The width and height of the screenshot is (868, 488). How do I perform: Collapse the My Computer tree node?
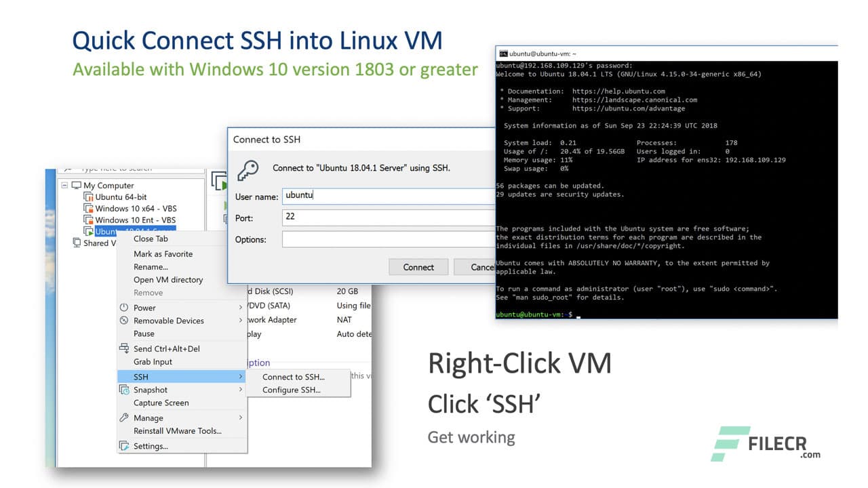coord(65,185)
